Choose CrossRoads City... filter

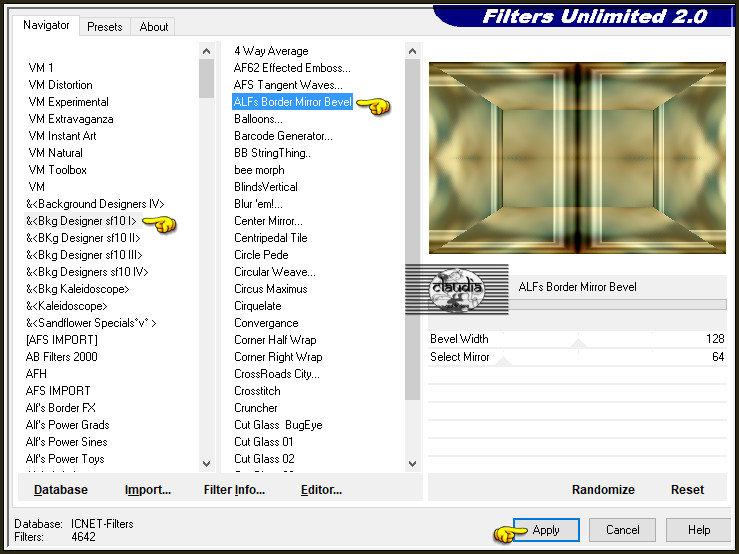click(x=277, y=373)
